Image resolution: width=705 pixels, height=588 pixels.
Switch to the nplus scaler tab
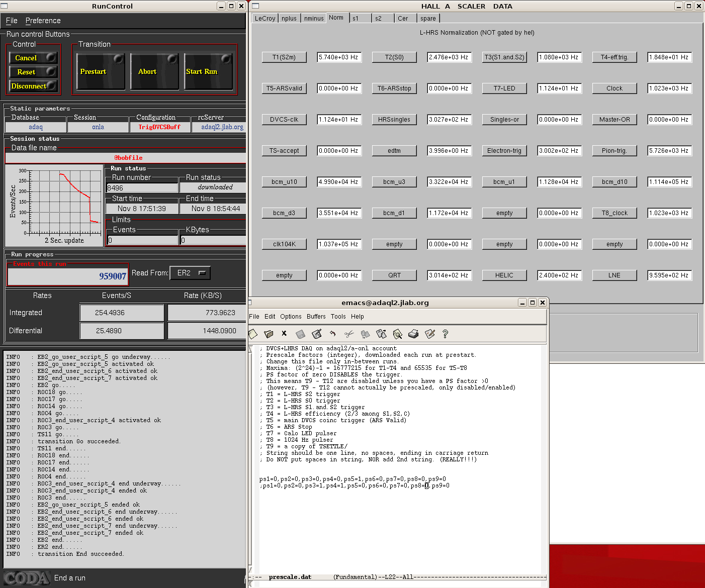pos(289,19)
